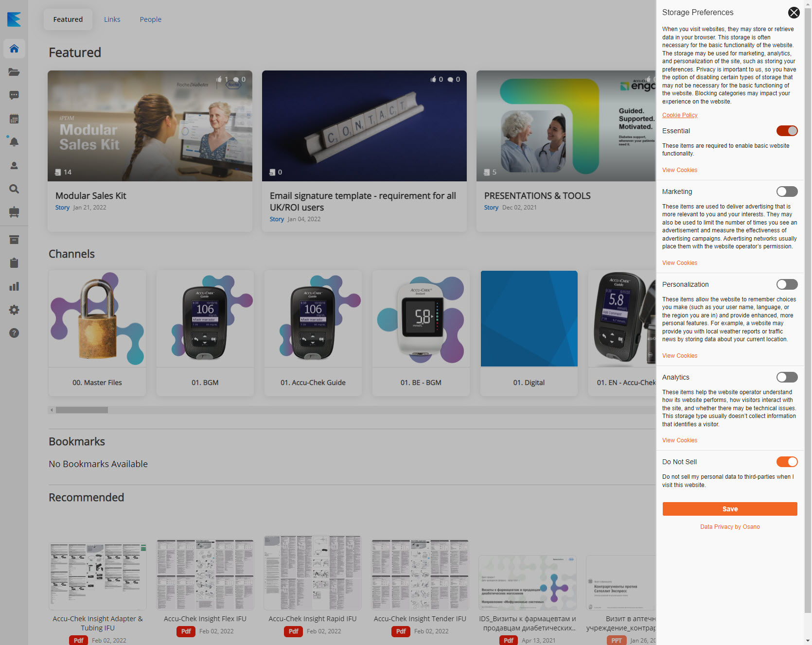
Task: Open the Cookie Policy link
Action: coord(680,115)
